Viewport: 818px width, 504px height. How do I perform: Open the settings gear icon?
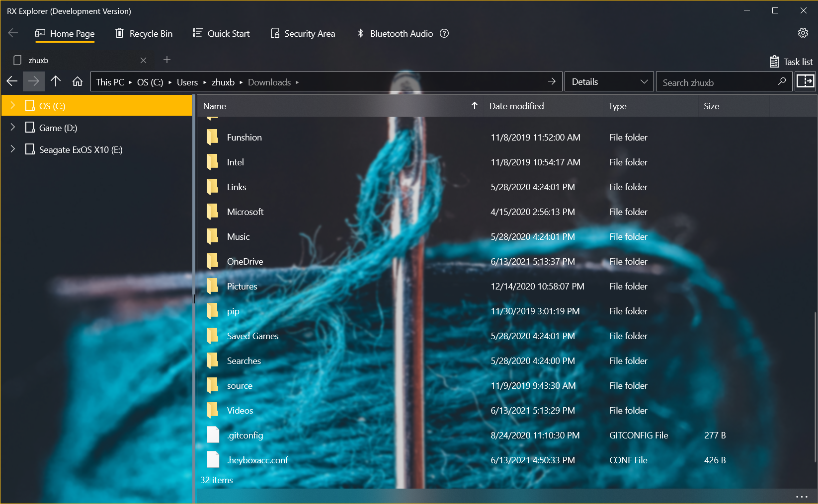803,33
